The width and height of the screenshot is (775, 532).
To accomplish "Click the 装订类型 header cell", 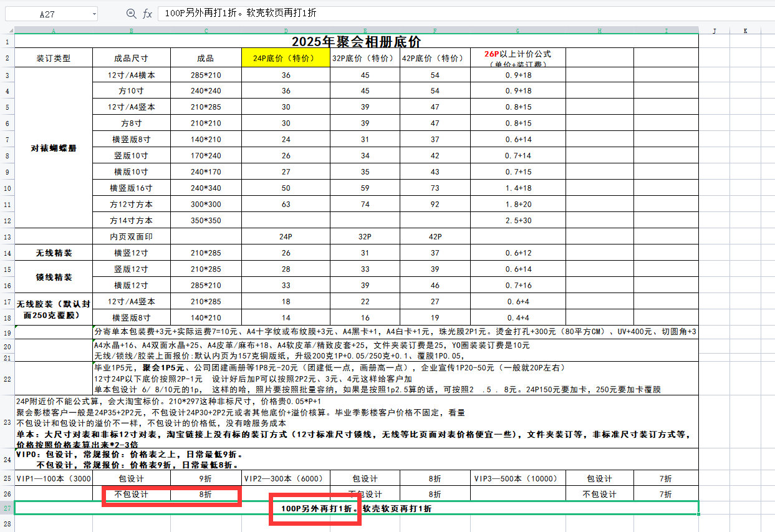I will [x=54, y=58].
